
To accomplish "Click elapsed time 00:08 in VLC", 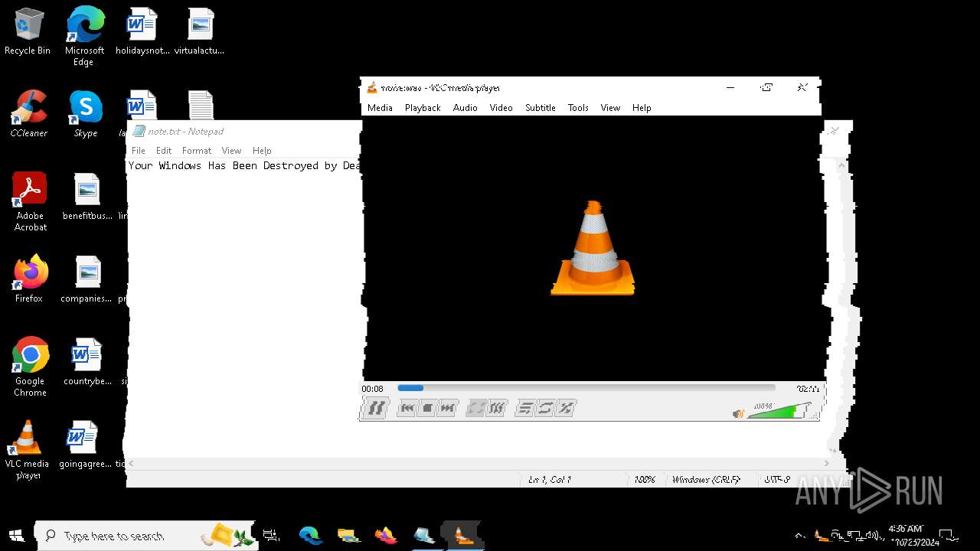I will 372,389.
